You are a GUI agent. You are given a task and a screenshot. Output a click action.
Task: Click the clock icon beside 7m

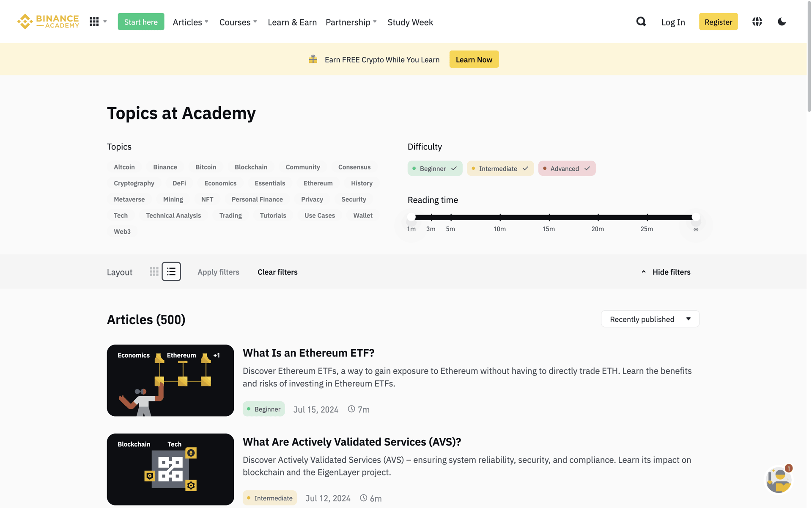click(351, 409)
